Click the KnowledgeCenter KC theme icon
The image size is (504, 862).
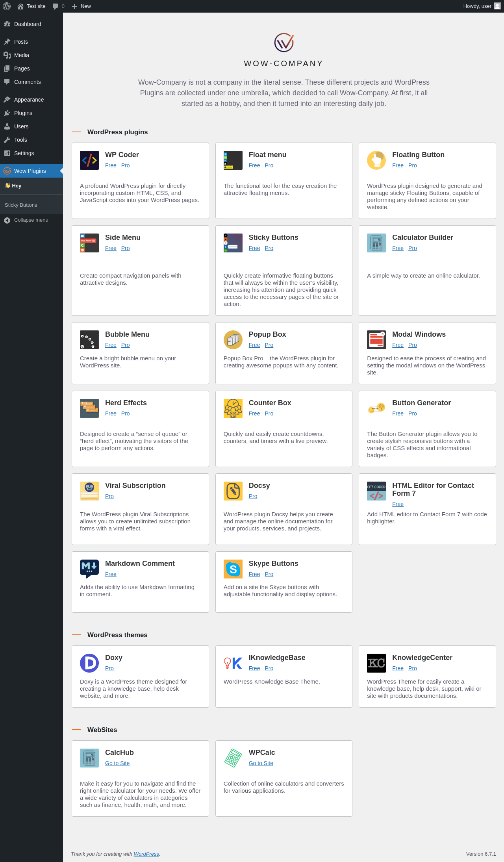pyautogui.click(x=376, y=663)
